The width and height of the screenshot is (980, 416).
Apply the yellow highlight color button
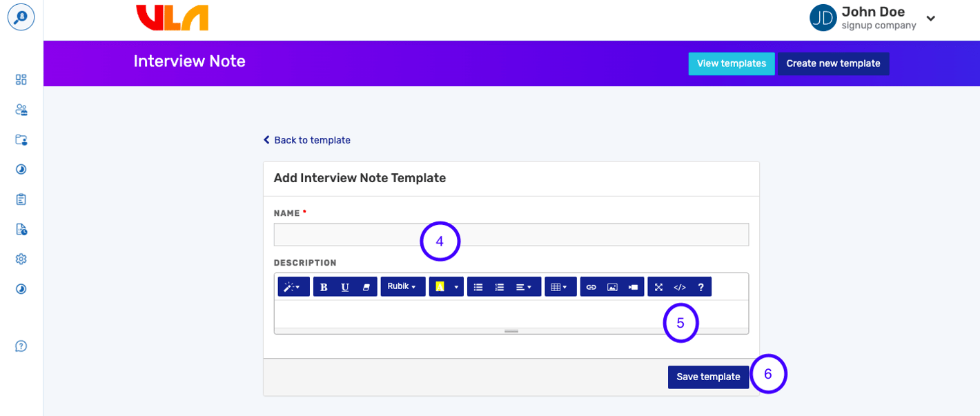pos(440,287)
